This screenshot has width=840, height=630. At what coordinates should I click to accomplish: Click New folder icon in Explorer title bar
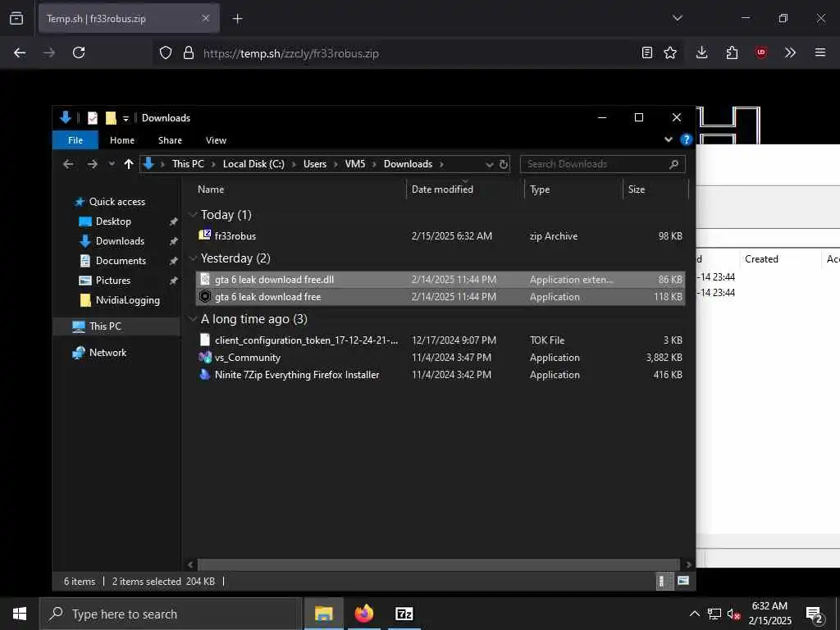click(x=111, y=118)
